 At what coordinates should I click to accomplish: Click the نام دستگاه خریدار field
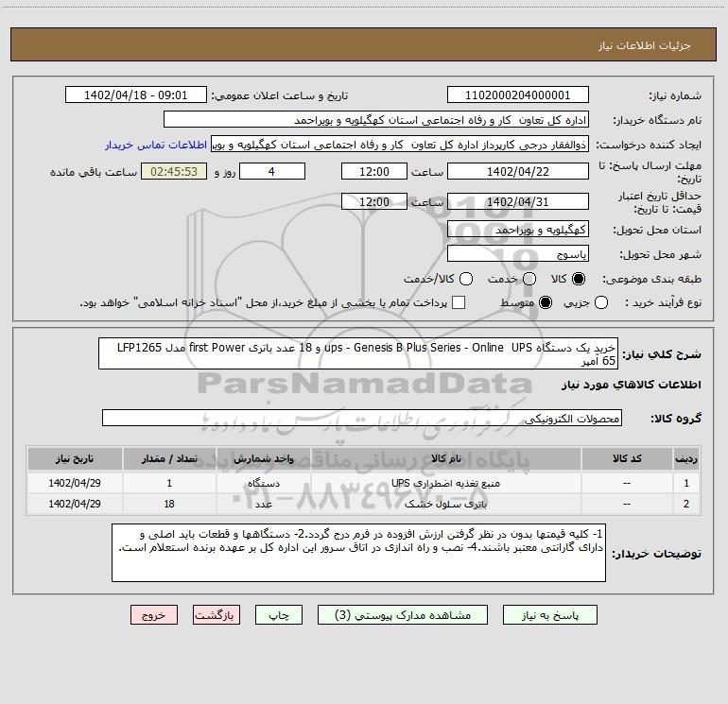pyautogui.click(x=376, y=120)
